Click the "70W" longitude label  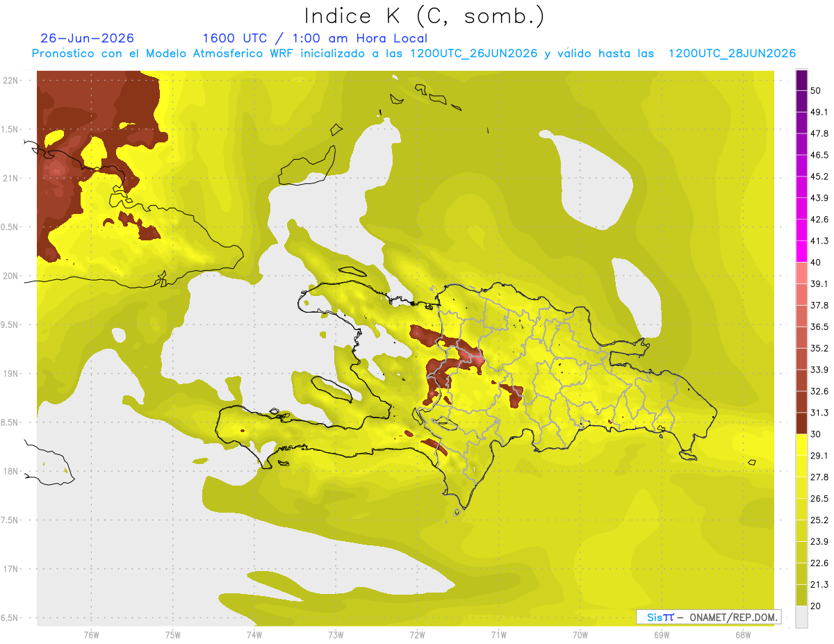580,635
